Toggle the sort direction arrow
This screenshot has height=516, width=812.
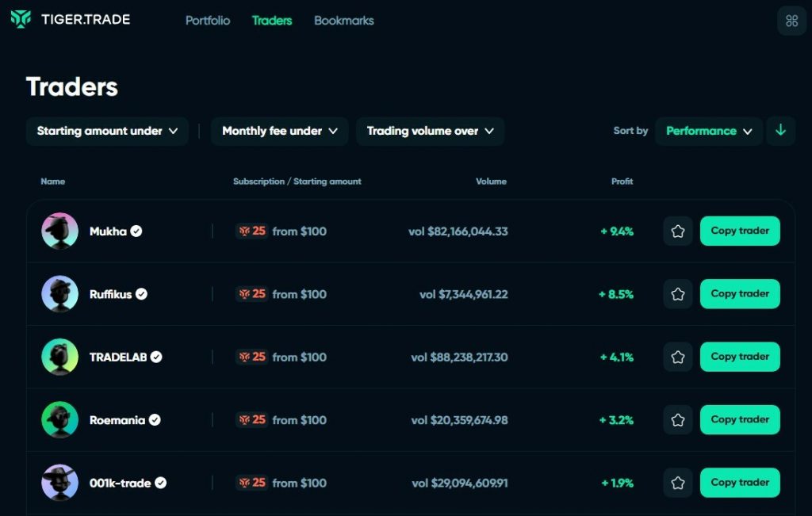[x=780, y=131]
